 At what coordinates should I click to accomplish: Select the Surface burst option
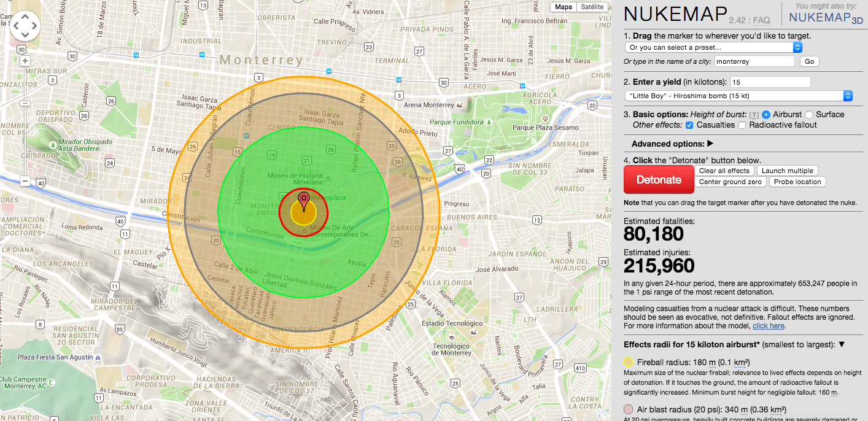coord(809,115)
